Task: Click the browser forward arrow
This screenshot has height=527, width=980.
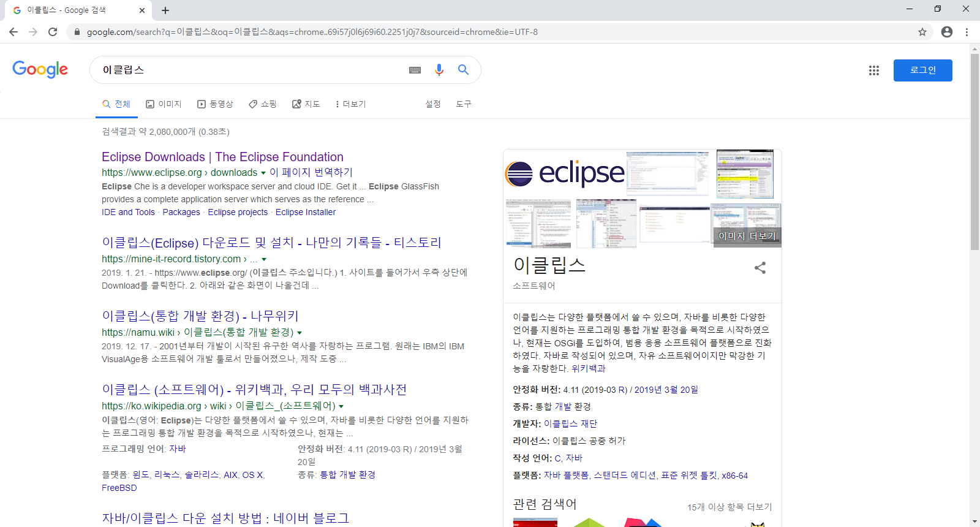Action: pyautogui.click(x=33, y=32)
